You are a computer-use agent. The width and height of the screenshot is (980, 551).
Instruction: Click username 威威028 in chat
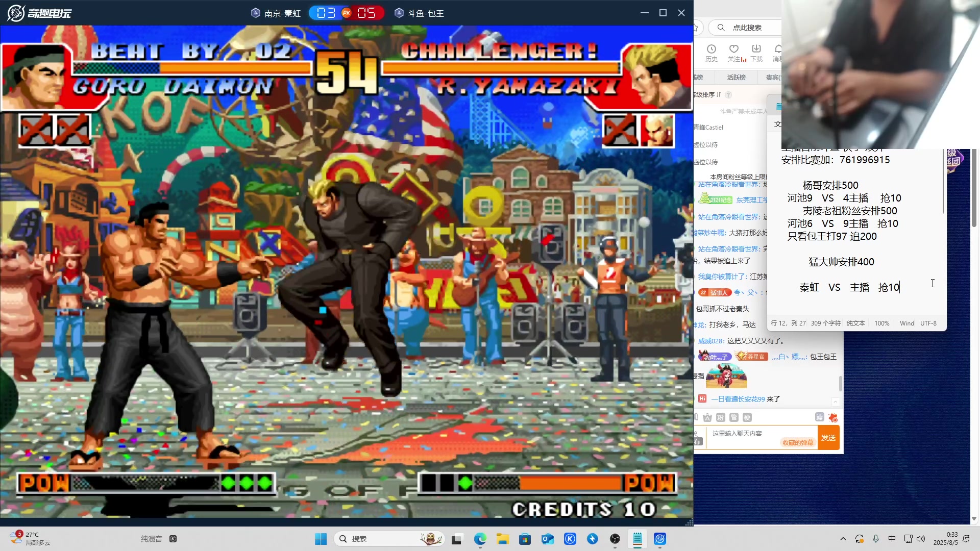pos(711,341)
